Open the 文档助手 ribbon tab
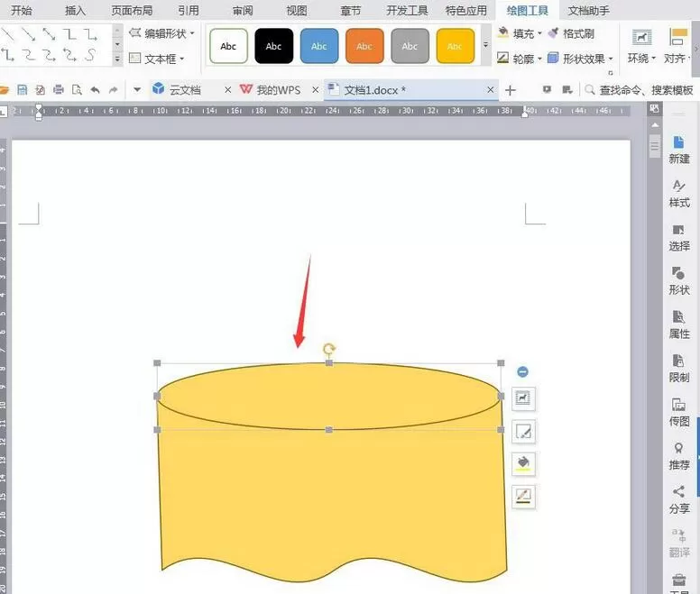Image resolution: width=700 pixels, height=594 pixels. (x=588, y=10)
